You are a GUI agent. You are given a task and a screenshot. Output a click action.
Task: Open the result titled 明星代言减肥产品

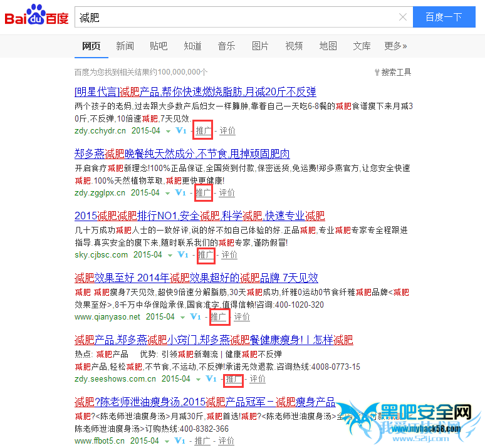coord(195,92)
